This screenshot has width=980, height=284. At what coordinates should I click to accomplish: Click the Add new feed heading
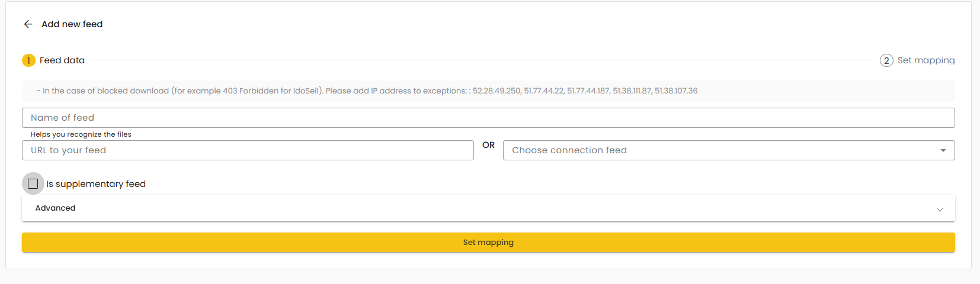(72, 24)
